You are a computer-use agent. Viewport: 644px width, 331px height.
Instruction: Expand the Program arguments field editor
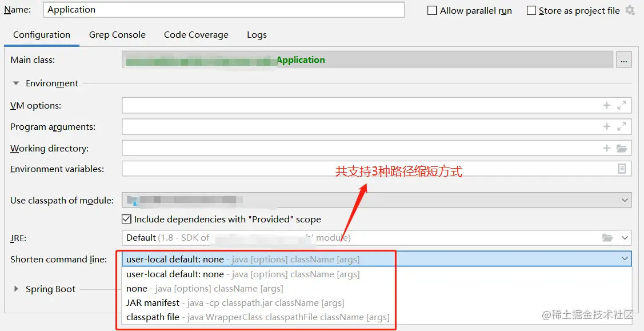tap(622, 126)
